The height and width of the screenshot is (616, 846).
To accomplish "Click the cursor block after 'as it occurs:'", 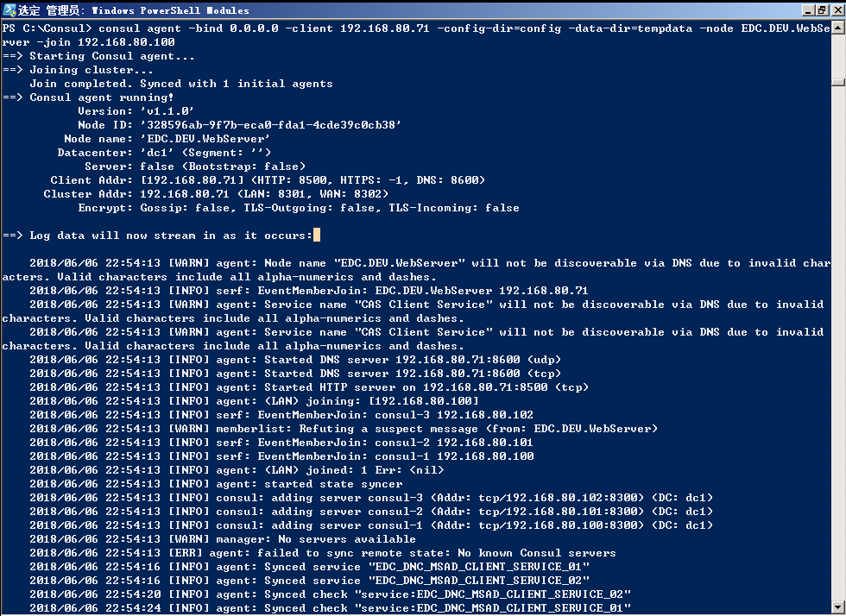I will [x=317, y=235].
